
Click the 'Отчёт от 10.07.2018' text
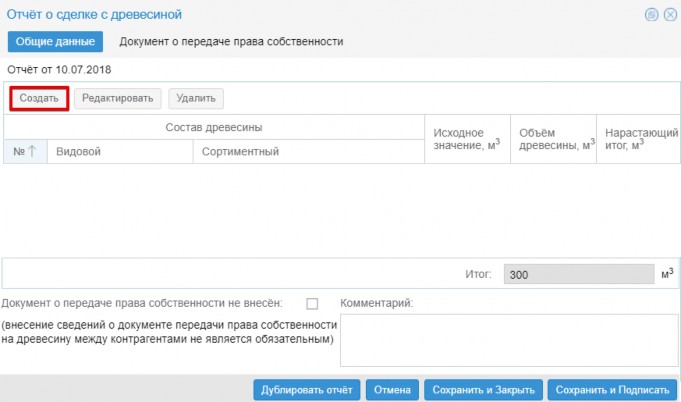click(59, 69)
